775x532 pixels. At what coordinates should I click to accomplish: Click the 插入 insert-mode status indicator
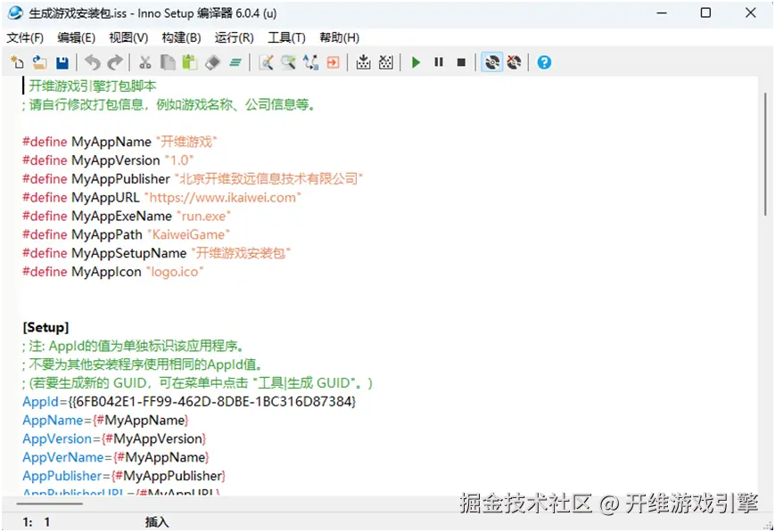pyautogui.click(x=157, y=522)
